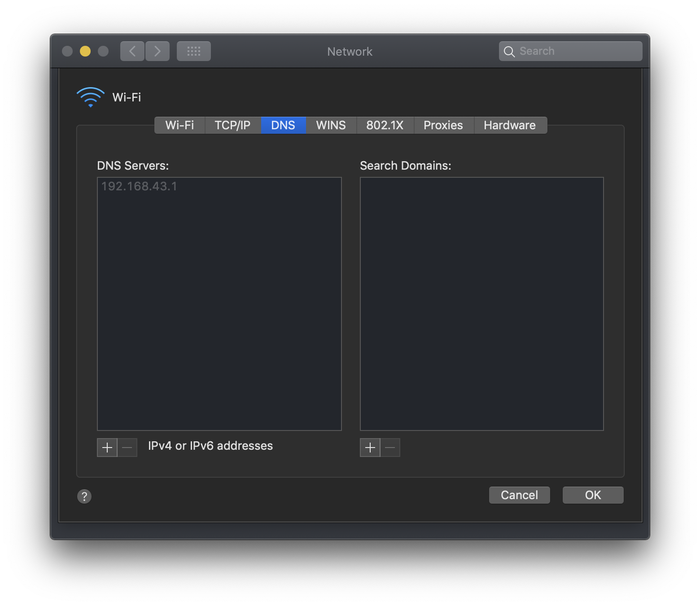Focus the Search field
Image resolution: width=700 pixels, height=606 pixels.
coord(571,51)
